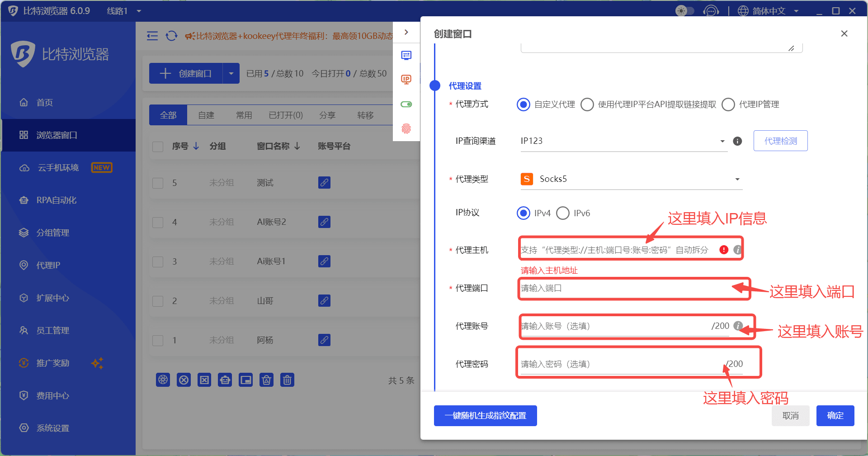Switch to the 自建 tab

206,115
